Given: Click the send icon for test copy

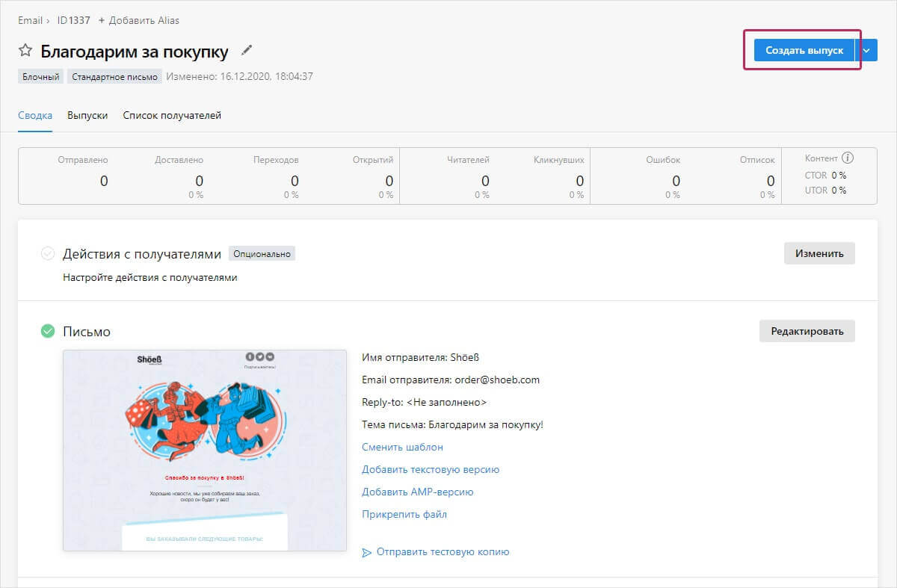Looking at the screenshot, I should click(366, 552).
